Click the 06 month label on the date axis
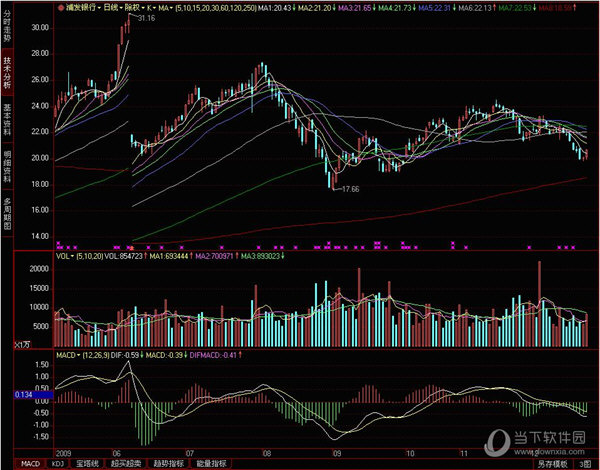 pos(117,454)
